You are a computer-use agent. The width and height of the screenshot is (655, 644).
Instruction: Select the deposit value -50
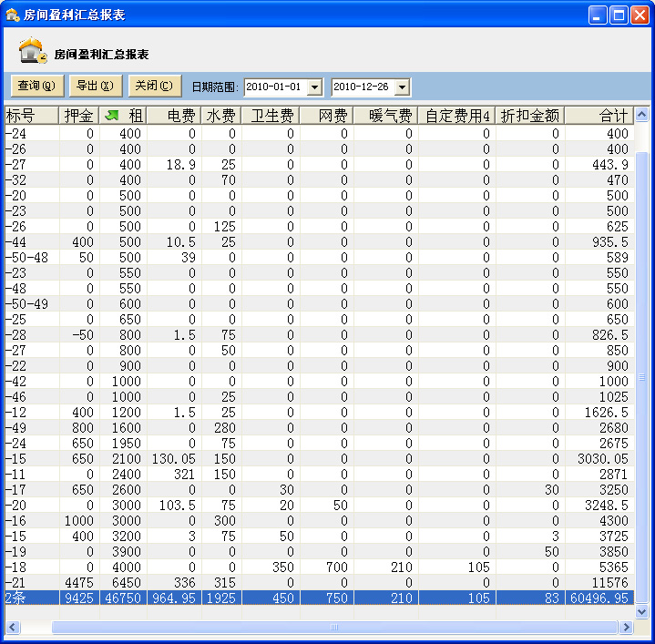(x=79, y=335)
